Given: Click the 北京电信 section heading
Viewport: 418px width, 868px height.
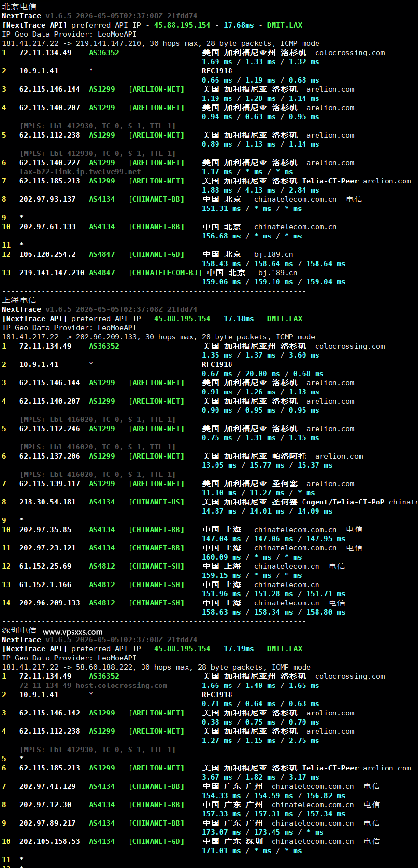Looking at the screenshot, I should point(19,6).
